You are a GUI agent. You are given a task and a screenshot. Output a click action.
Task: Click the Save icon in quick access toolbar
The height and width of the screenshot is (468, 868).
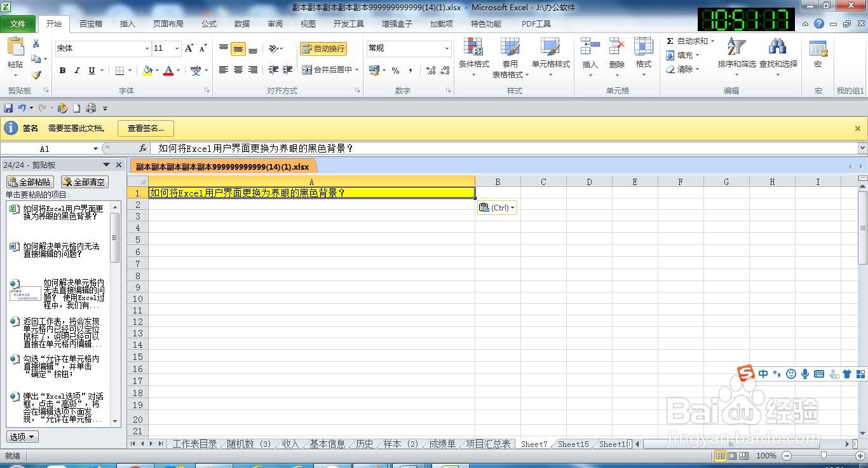[8, 108]
